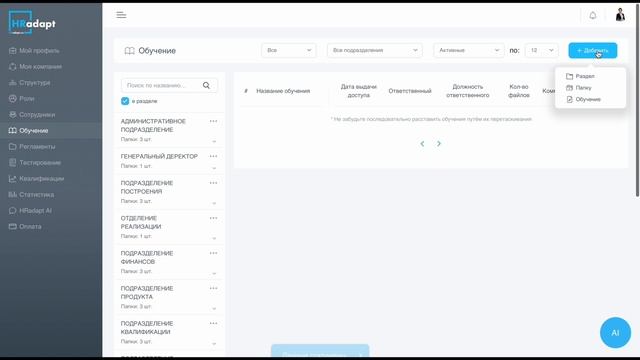Click 'Должность ответственного' column header

pos(468,91)
